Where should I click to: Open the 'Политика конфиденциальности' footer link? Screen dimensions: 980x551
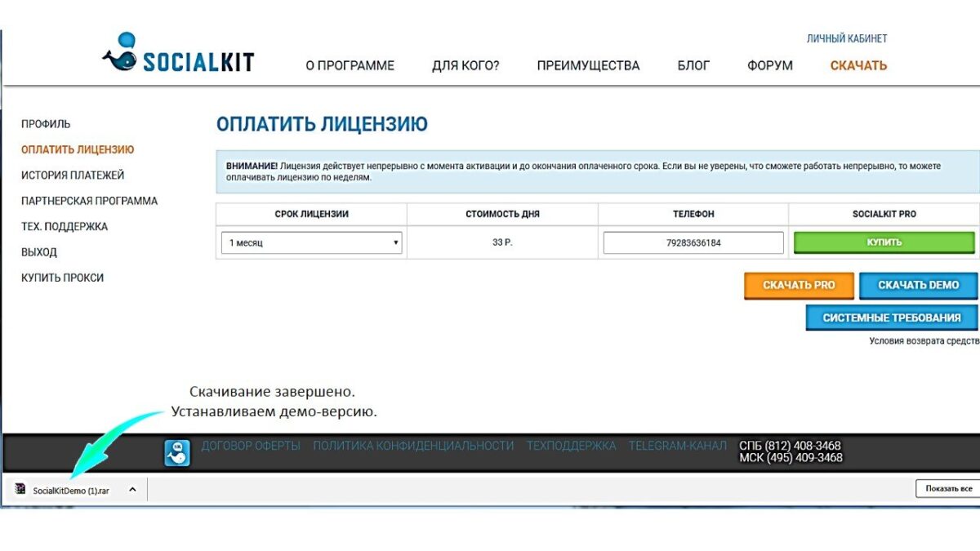point(413,446)
